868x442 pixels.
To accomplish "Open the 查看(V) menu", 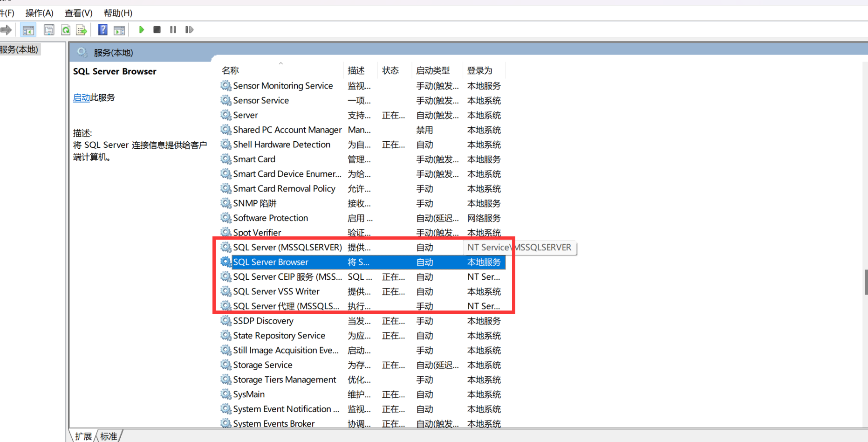I will (79, 13).
